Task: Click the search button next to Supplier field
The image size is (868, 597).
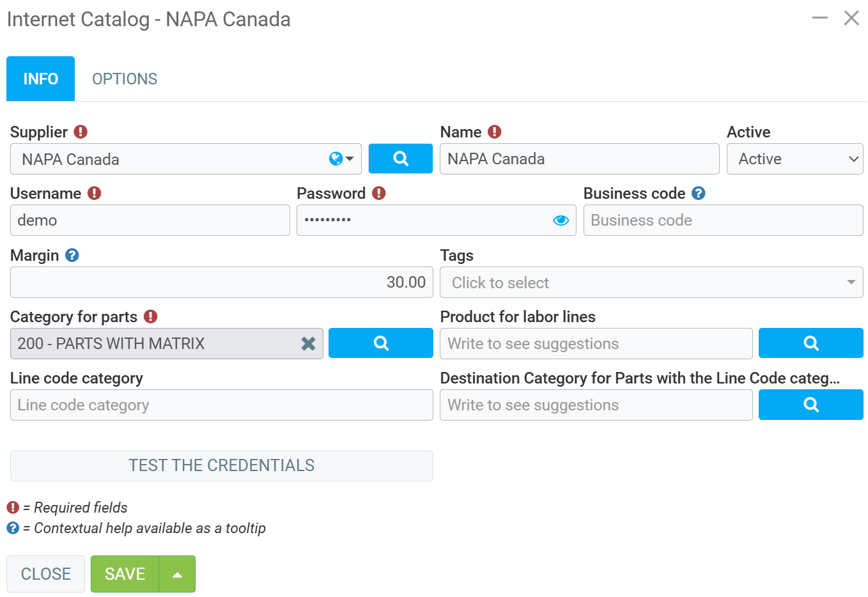Action: [400, 159]
